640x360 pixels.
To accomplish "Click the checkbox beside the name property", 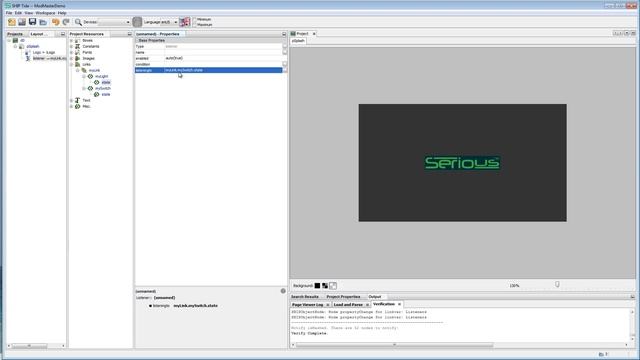I will click(284, 52).
